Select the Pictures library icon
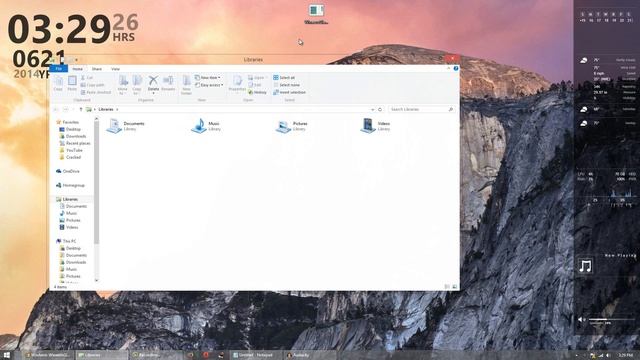Viewport: 640px width, 360px height. [283, 126]
